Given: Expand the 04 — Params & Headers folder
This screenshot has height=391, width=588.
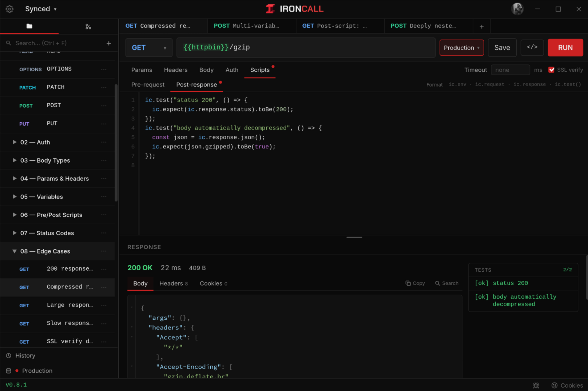Looking at the screenshot, I should click(15, 179).
